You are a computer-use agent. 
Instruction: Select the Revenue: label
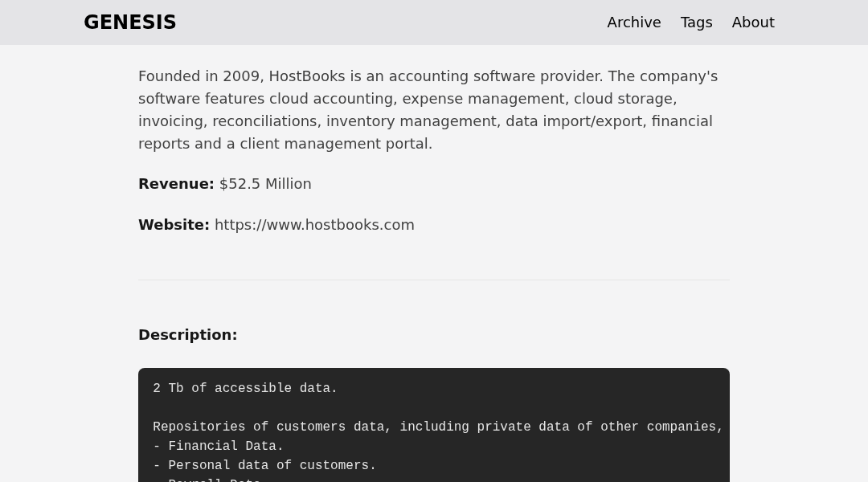pyautogui.click(x=176, y=184)
